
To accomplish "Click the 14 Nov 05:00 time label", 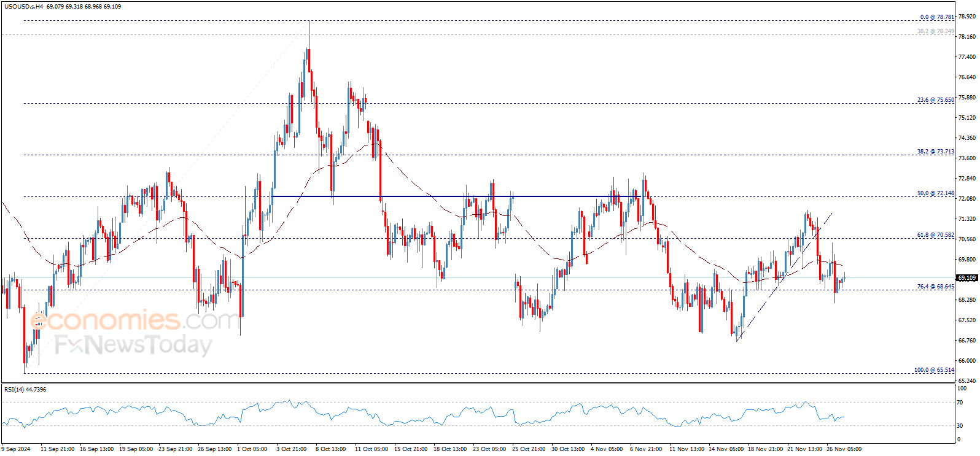I will tap(725, 449).
